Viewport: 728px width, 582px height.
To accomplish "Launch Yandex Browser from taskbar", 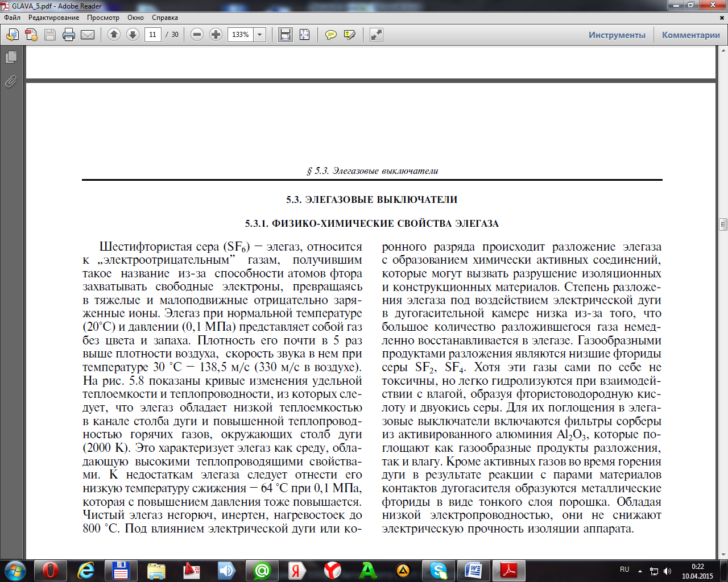I will click(x=333, y=570).
